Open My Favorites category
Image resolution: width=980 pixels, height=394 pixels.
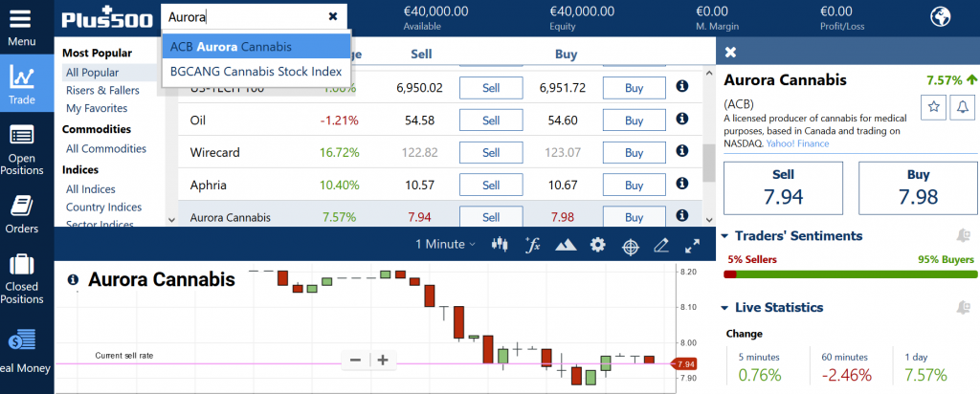[97, 108]
